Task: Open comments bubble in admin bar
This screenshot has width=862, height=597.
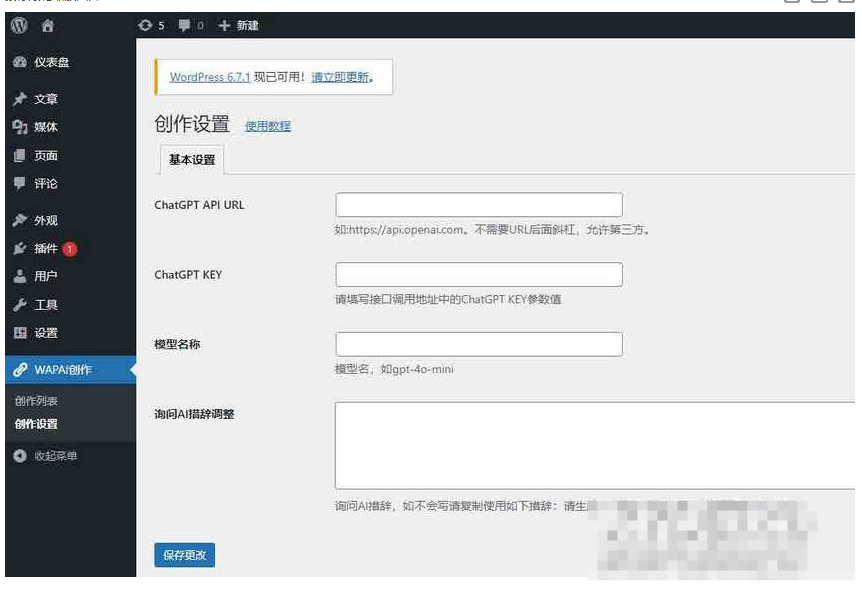Action: (x=191, y=25)
